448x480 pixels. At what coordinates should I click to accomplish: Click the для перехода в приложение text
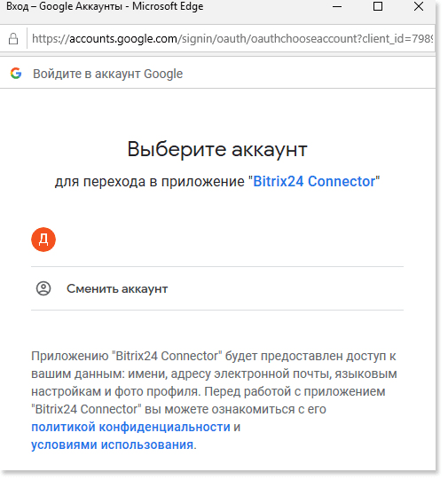(x=150, y=182)
